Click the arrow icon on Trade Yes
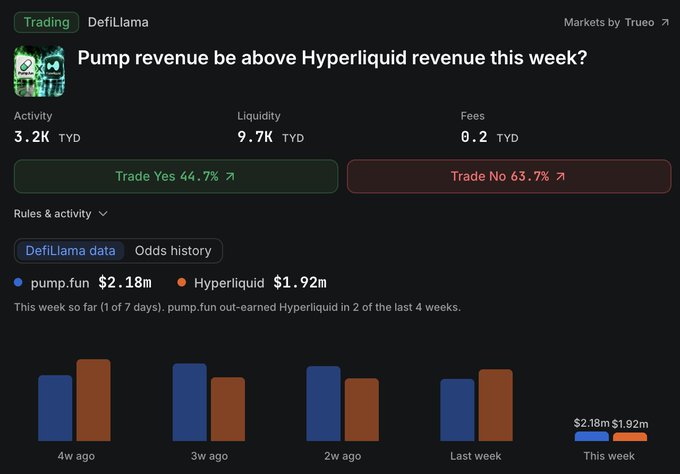The height and width of the screenshot is (474, 680). point(230,176)
